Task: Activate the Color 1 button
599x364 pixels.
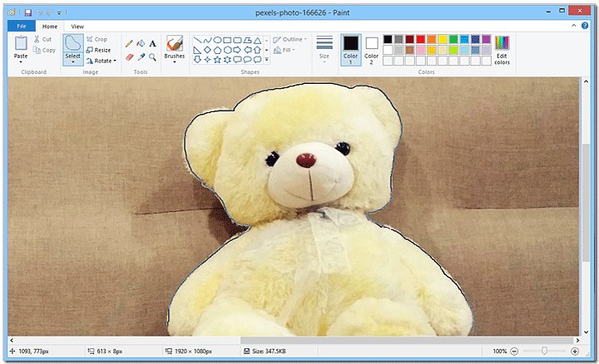Action: tap(350, 50)
